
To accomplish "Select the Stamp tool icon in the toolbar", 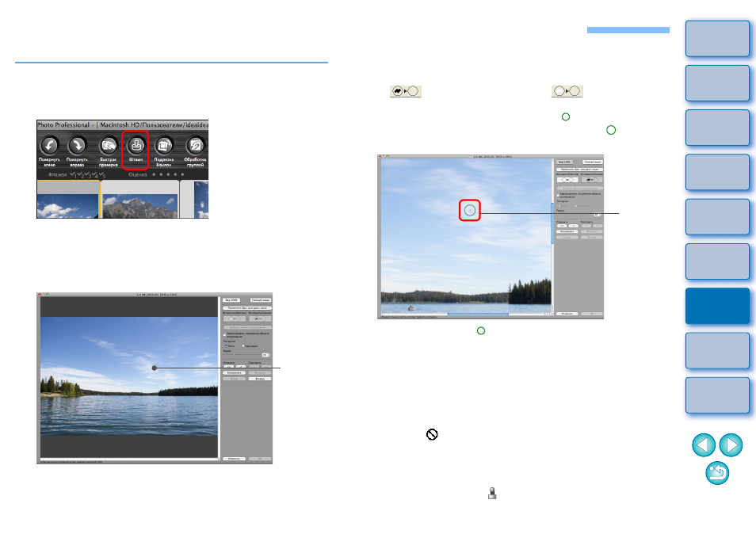I will [136, 146].
